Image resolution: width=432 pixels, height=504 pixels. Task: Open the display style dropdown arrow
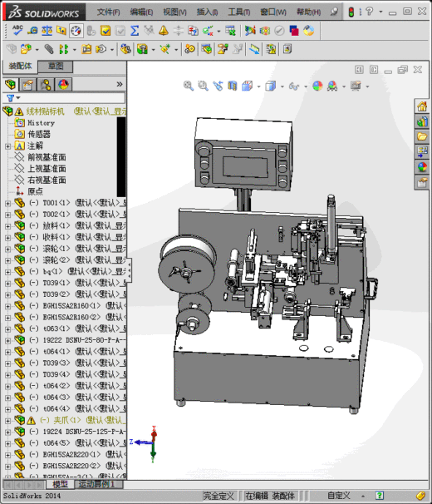(x=282, y=86)
